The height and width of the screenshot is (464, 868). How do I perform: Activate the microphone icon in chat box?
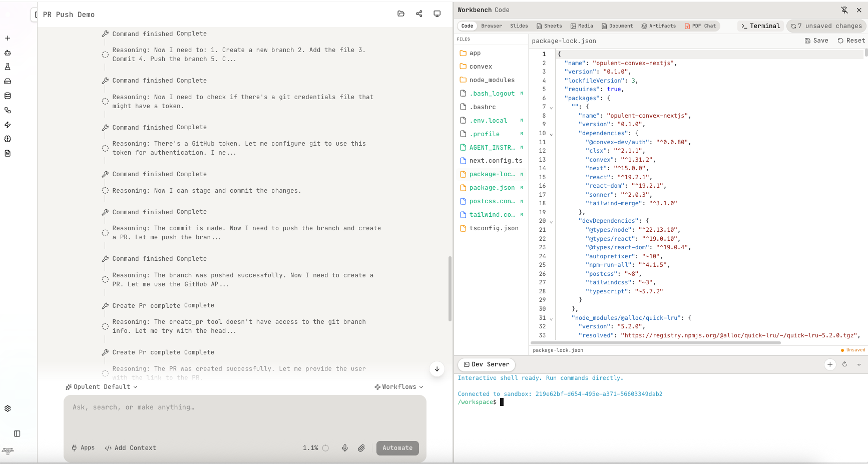[345, 447]
